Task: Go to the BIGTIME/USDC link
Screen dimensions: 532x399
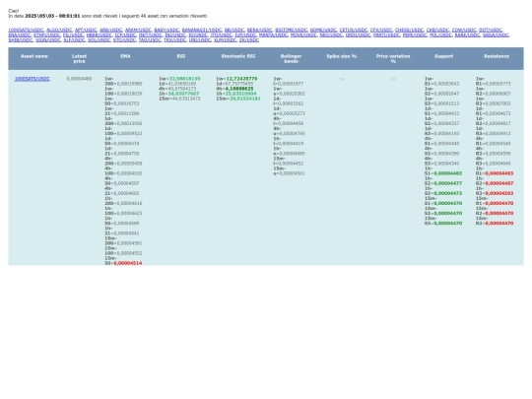Action: (292, 30)
